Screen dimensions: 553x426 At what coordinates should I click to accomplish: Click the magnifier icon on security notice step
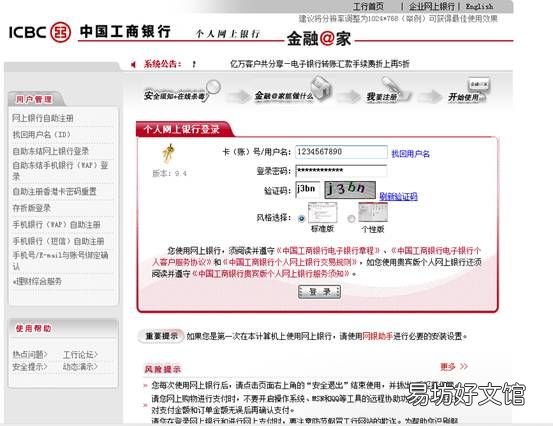point(213,87)
